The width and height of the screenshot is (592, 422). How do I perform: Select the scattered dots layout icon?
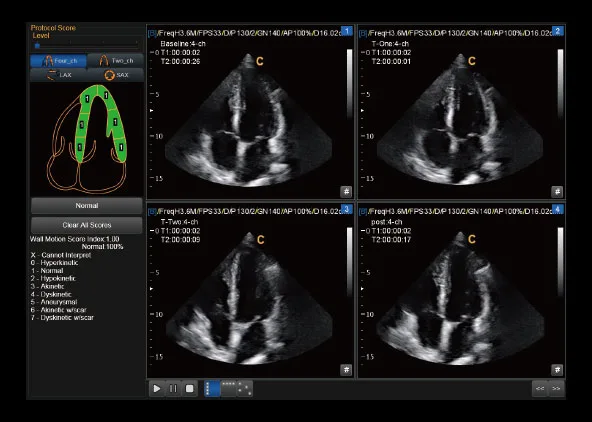click(245, 388)
